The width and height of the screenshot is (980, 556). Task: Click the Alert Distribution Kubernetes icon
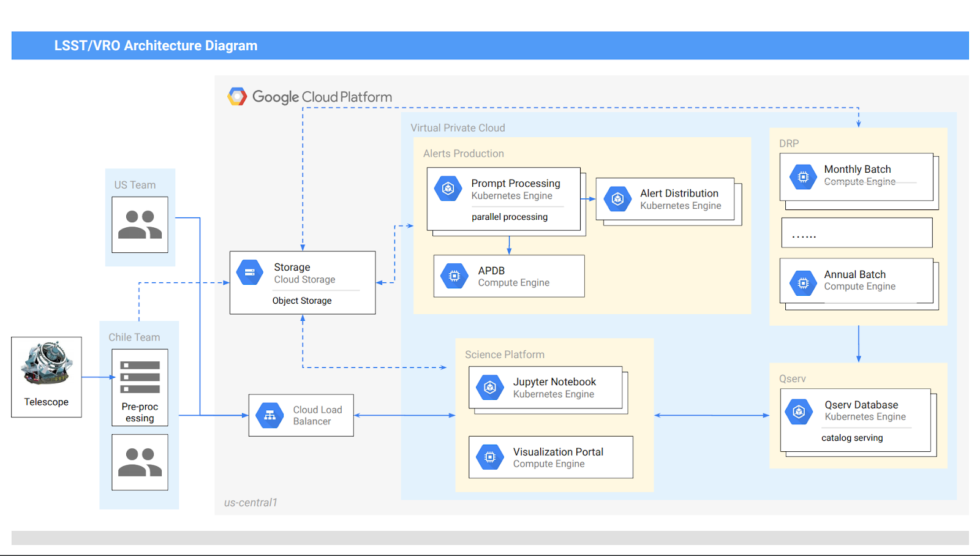[617, 199]
